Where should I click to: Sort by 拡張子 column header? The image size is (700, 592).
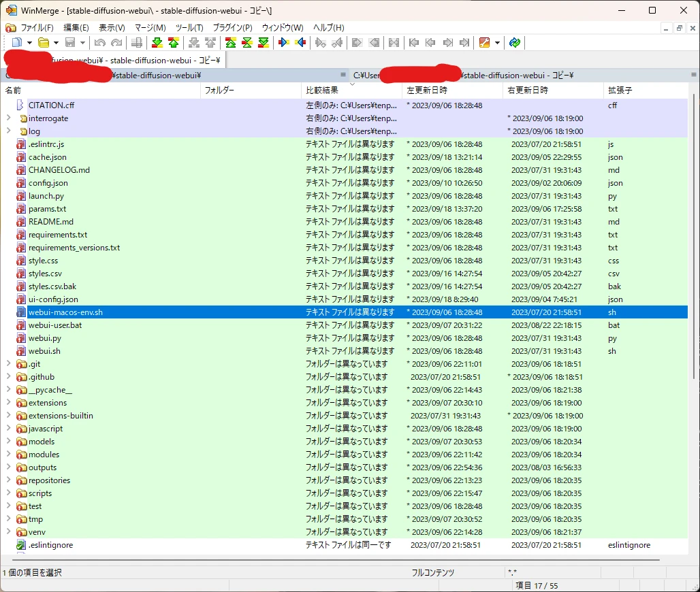click(646, 90)
